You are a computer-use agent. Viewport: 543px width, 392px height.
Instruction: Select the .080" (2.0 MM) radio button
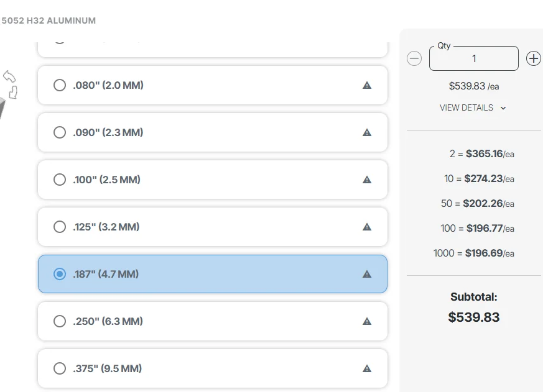60,85
